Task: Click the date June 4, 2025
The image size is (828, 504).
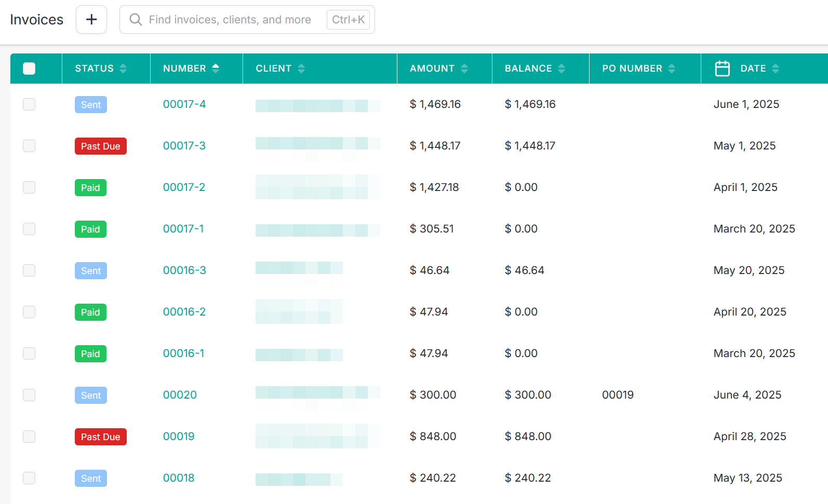Action: pos(747,395)
